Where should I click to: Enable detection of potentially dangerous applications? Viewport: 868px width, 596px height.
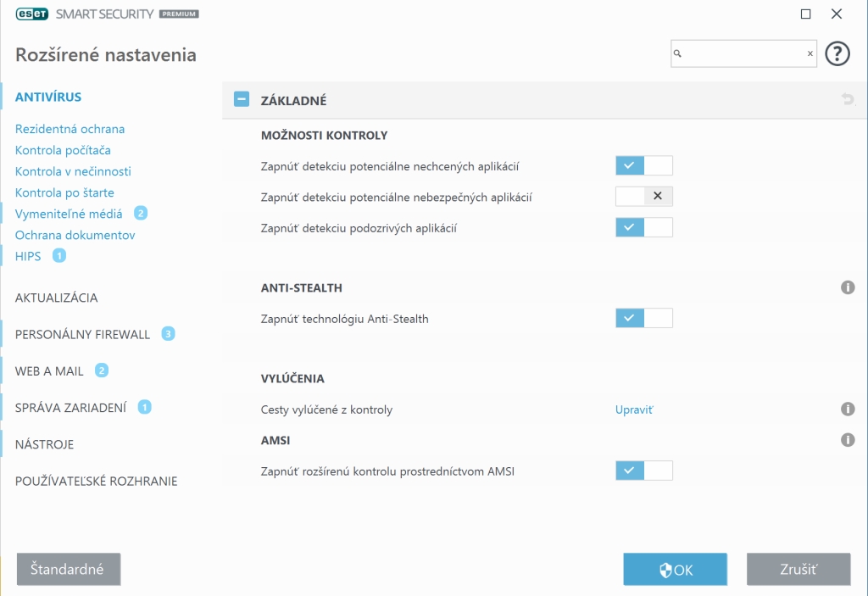click(643, 197)
